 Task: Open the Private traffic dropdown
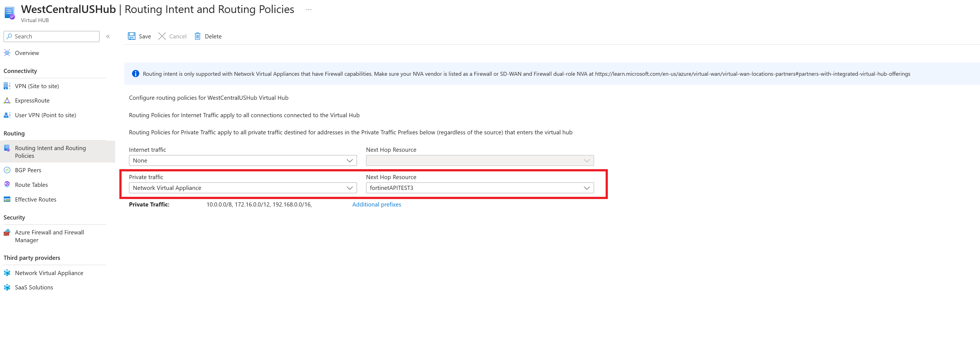tap(243, 188)
